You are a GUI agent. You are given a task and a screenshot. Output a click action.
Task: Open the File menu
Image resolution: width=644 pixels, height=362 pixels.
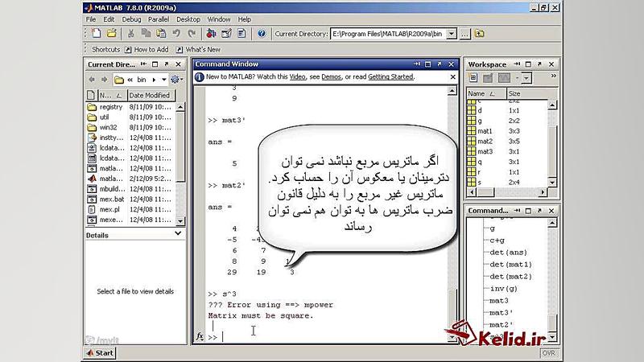91,19
